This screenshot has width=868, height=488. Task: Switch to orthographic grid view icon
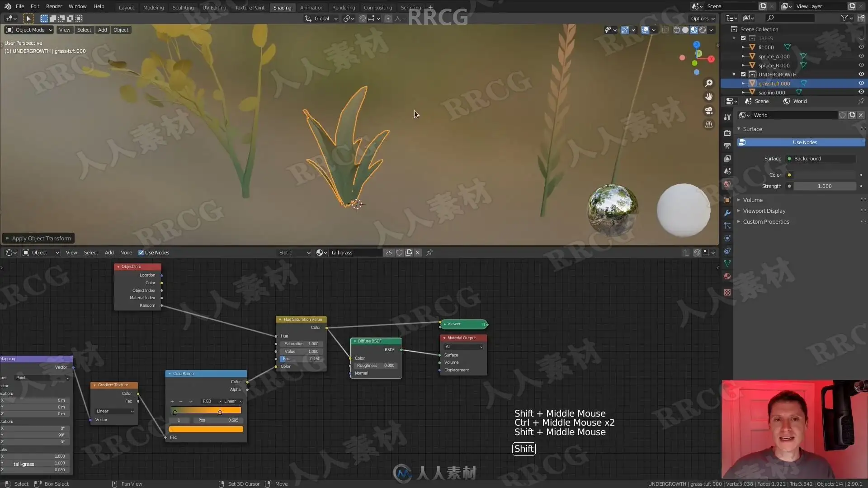[x=709, y=125]
